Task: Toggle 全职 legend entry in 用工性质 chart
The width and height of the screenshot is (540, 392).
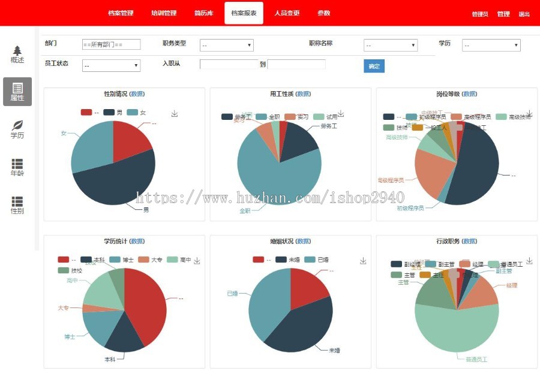Action: [x=268, y=117]
